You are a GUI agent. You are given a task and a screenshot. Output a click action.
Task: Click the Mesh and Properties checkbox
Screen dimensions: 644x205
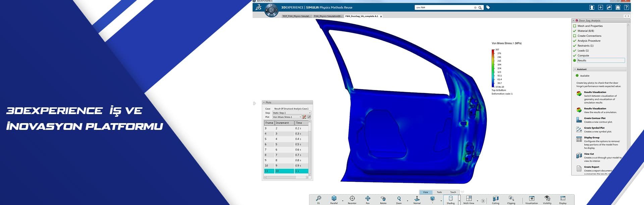click(575, 26)
